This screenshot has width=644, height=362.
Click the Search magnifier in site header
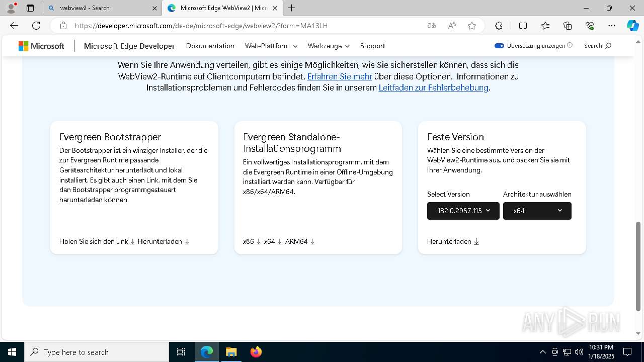coord(608,46)
